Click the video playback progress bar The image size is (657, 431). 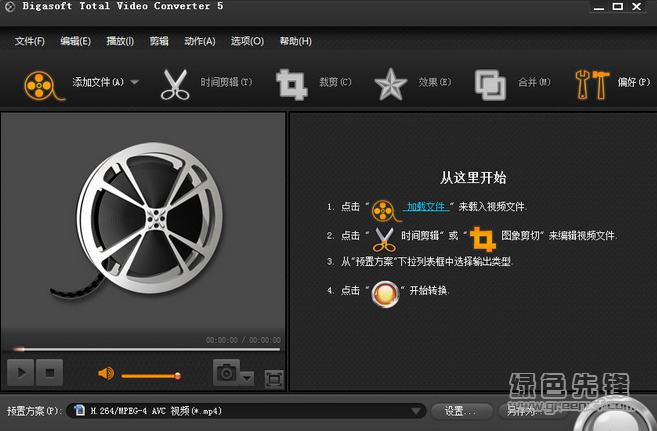pos(143,349)
